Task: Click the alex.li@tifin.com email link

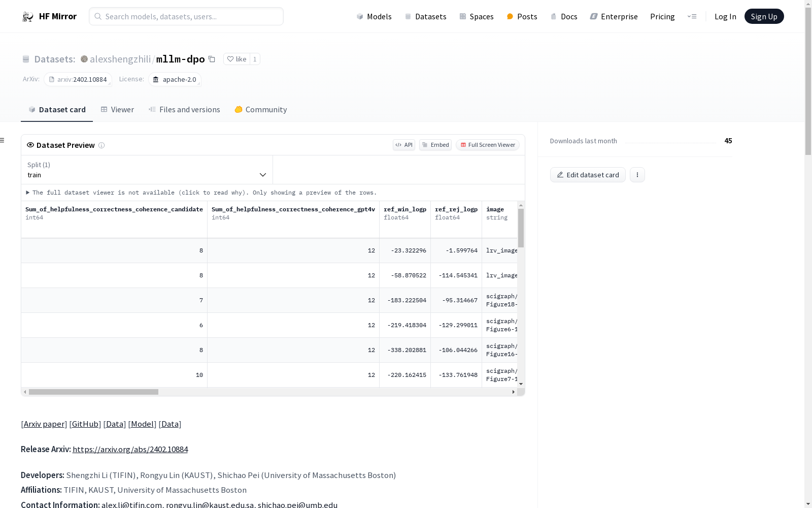Action: (132, 505)
